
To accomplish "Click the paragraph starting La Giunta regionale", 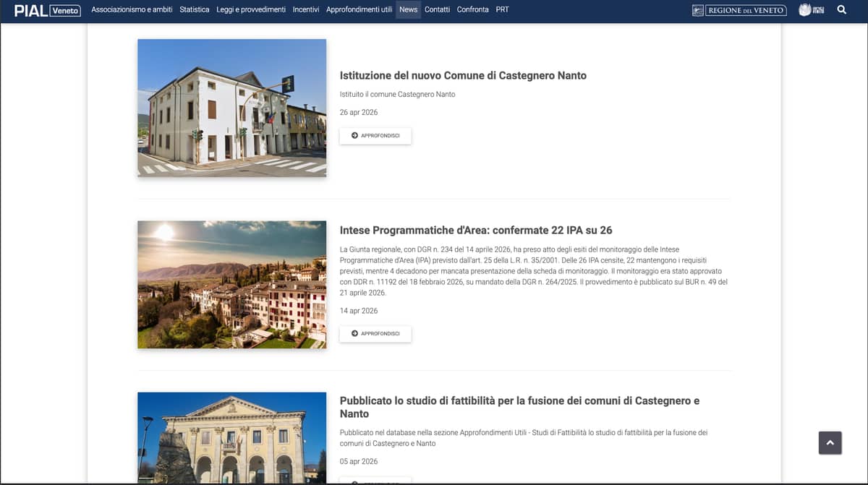I will click(534, 271).
